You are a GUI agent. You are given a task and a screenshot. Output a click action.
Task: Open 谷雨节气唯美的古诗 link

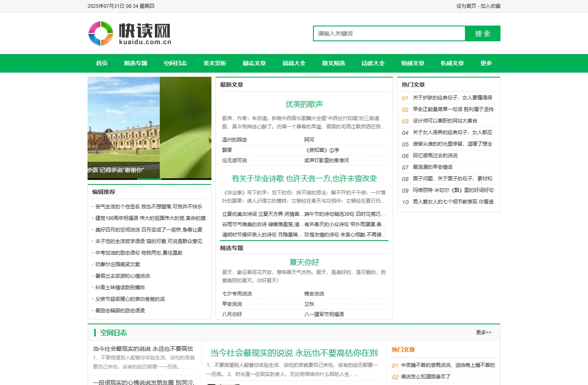(x=263, y=224)
